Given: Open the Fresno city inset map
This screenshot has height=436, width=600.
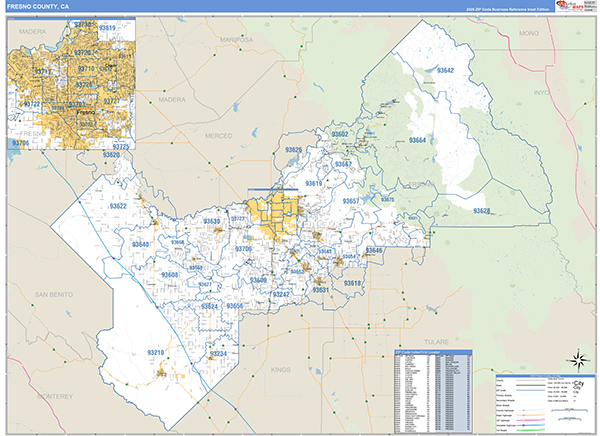Looking at the screenshot, I should click(68, 83).
